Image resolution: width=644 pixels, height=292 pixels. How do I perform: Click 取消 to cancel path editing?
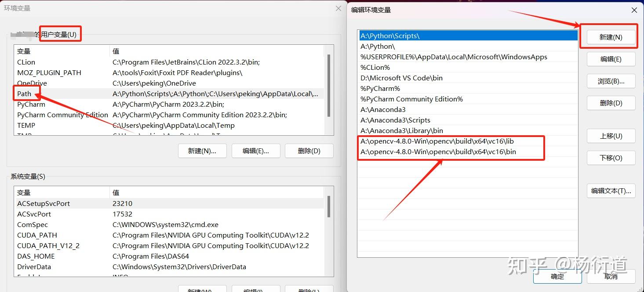(611, 276)
